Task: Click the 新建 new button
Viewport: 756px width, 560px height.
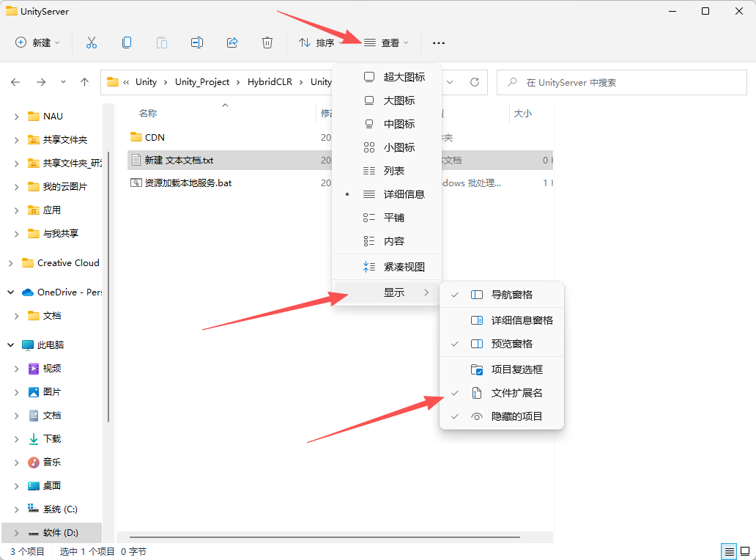Action: (x=37, y=43)
